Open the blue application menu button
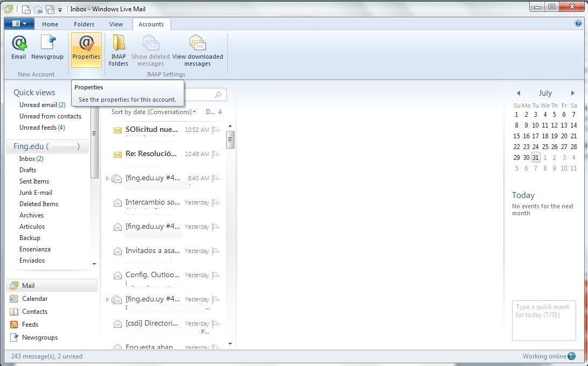This screenshot has width=588, height=366. coord(19,24)
